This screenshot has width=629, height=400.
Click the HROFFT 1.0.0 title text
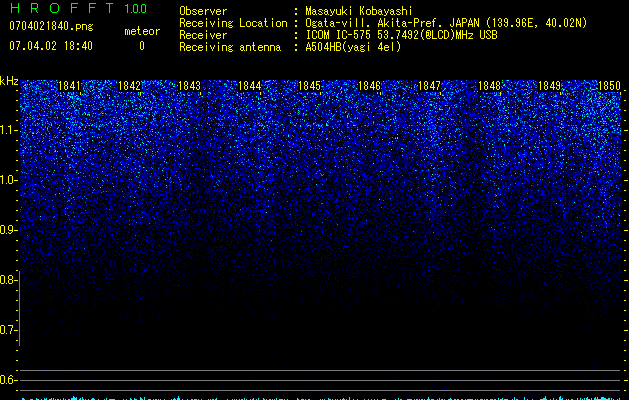pos(78,8)
